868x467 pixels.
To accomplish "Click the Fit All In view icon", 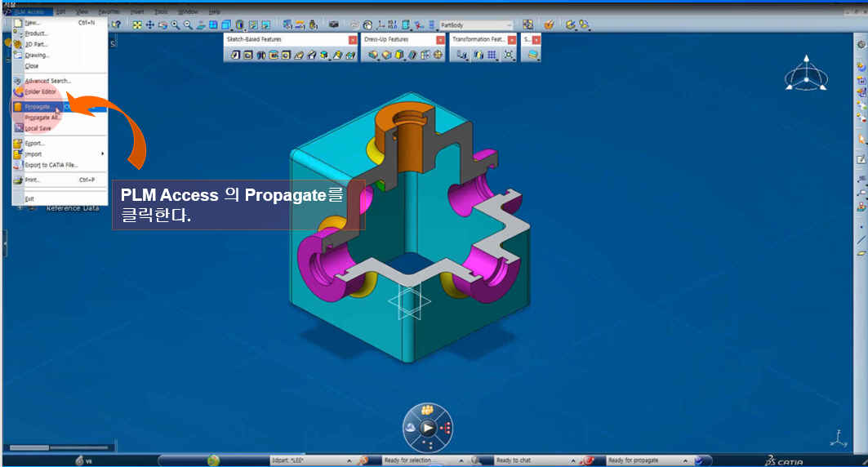I will (137, 25).
